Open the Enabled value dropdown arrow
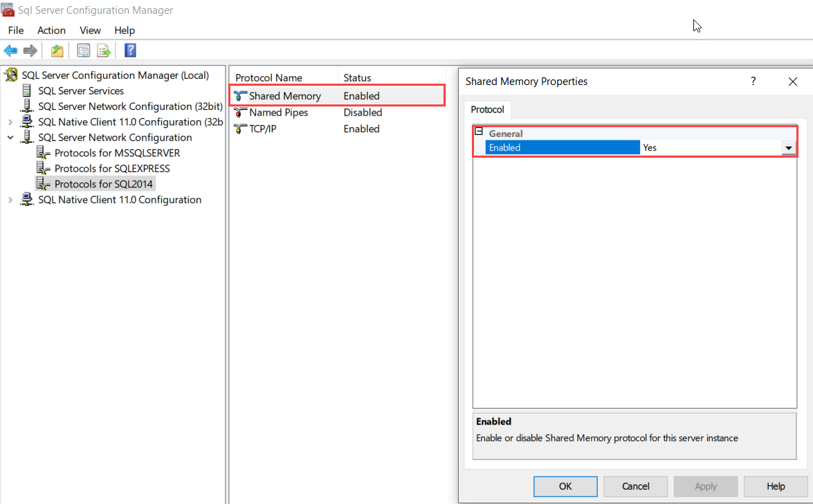The image size is (813, 504). (x=788, y=148)
